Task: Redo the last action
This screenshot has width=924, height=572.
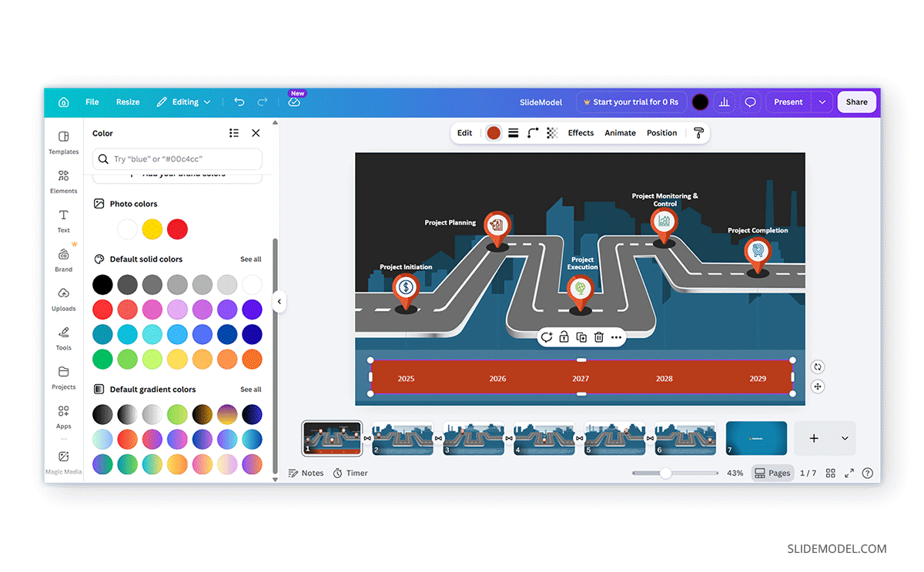Action: 263,102
